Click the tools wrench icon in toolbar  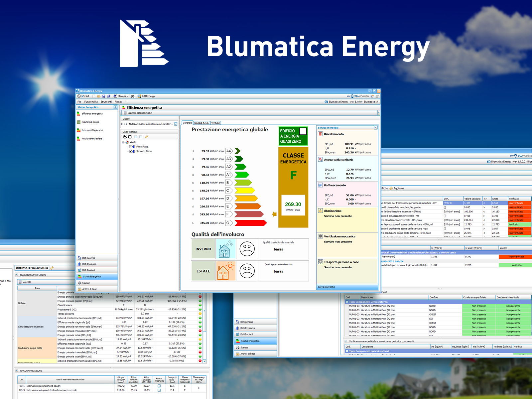tap(133, 96)
